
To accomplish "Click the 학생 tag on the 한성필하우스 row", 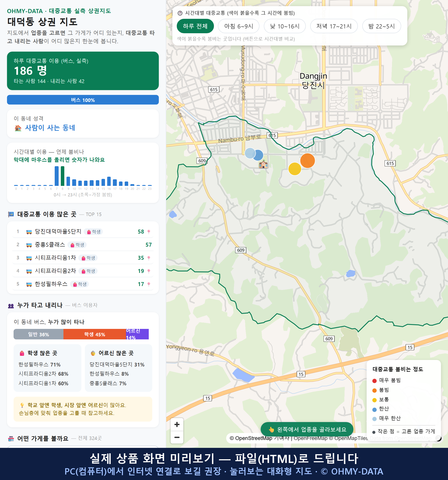I will click(x=79, y=284).
